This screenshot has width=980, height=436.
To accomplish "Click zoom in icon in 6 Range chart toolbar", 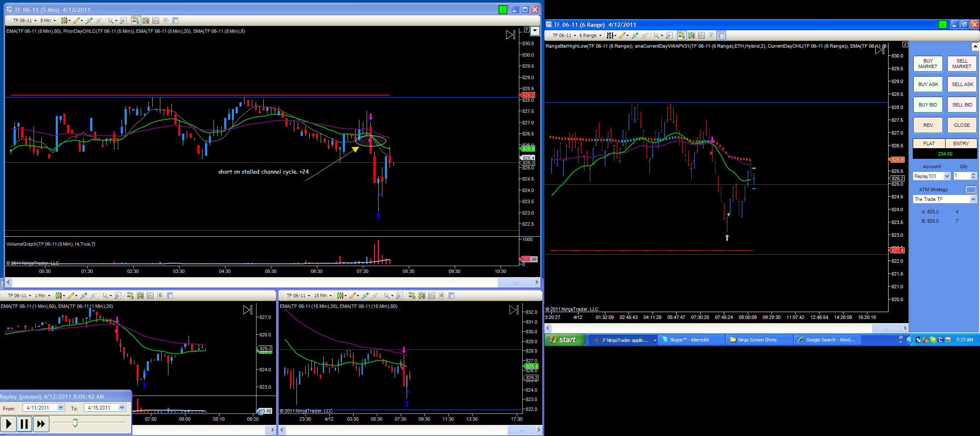I will click(x=635, y=35).
